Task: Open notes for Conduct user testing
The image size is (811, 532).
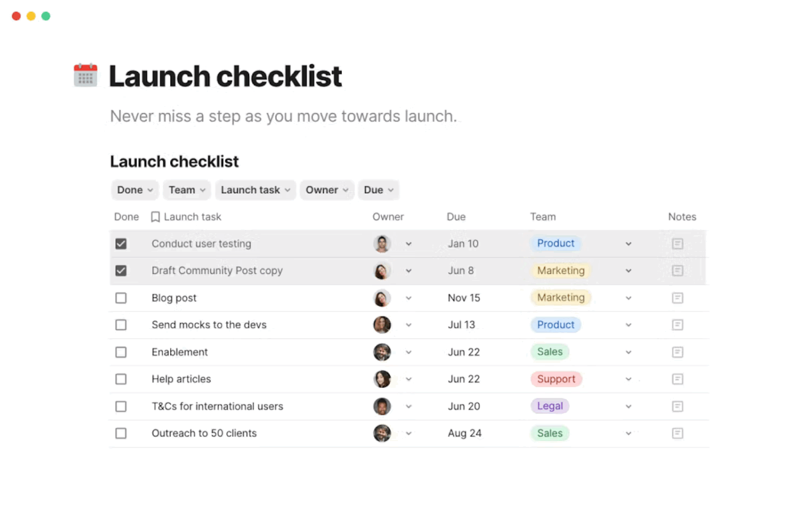Action: click(677, 244)
